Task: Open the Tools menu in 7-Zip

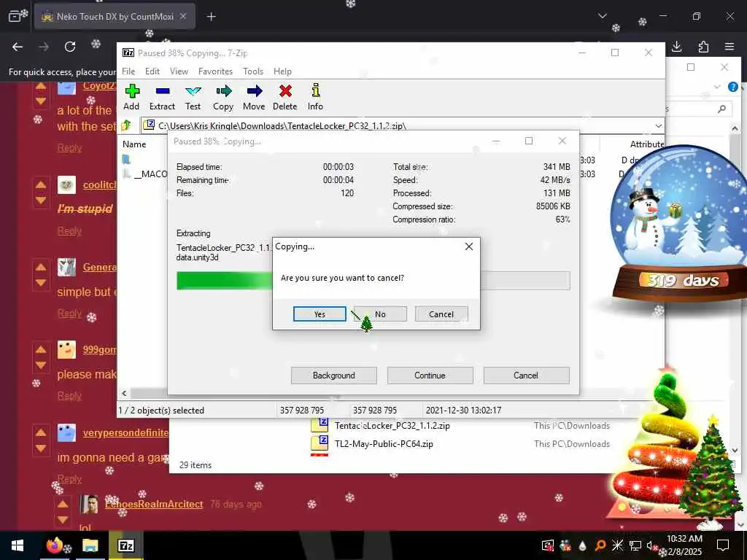Action: pyautogui.click(x=253, y=71)
